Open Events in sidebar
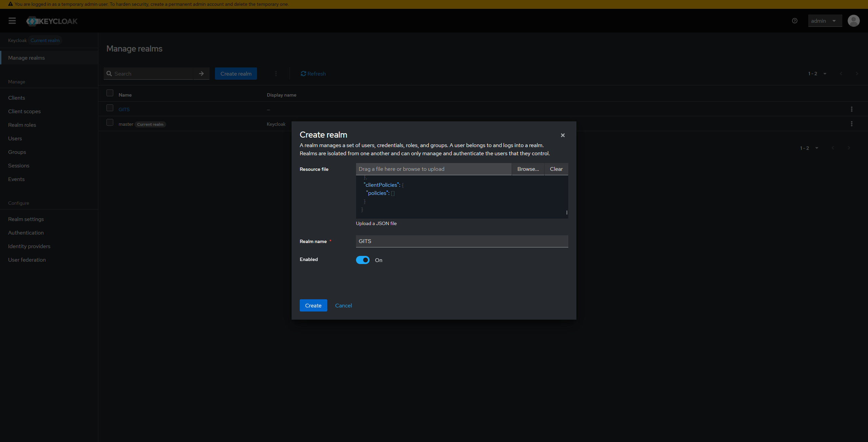Viewport: 868px width, 442px height. coord(49,179)
